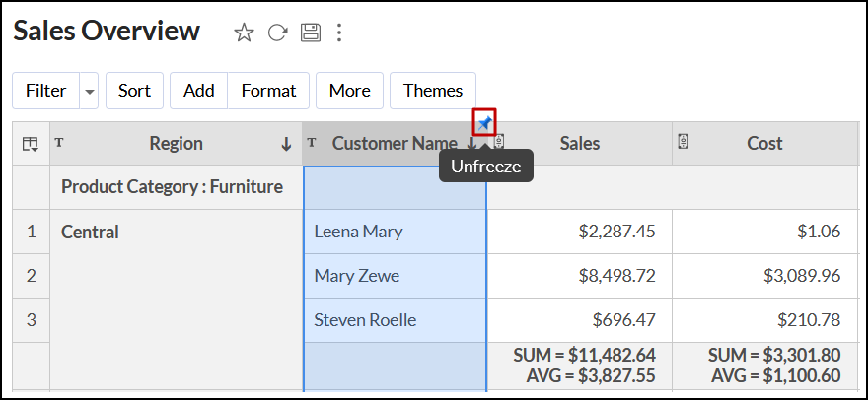Click the save disk icon
Viewport: 868px width, 400px height.
[310, 33]
